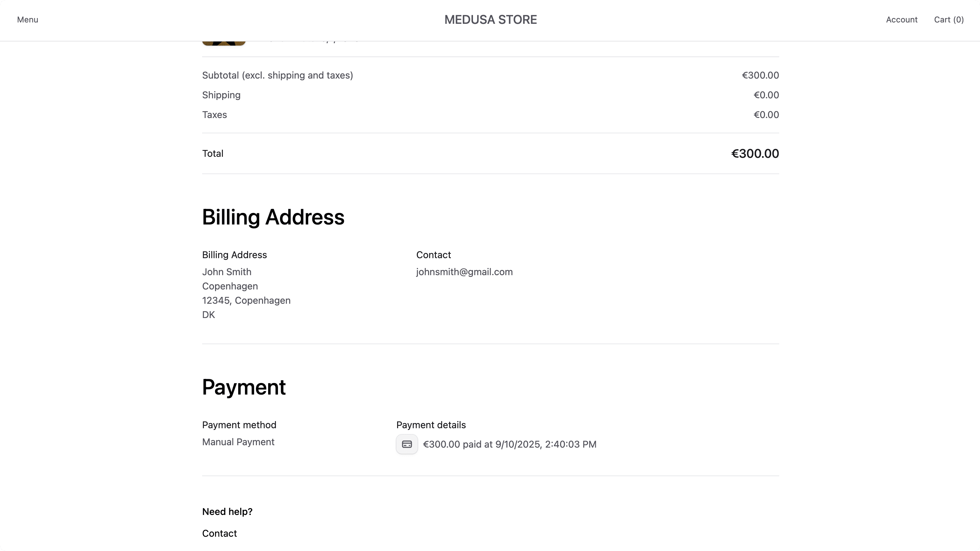Click the Payment section heading
Screen dimensions: 980x551
pyautogui.click(x=244, y=387)
